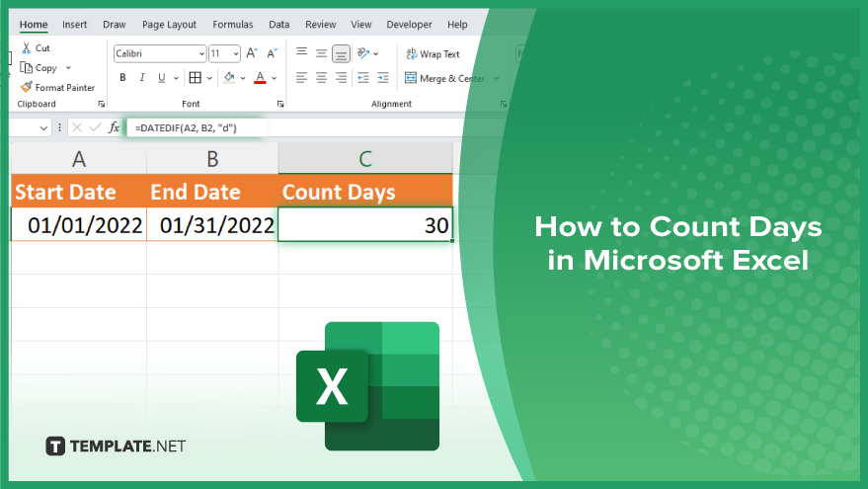
Task: Open the Data tab
Action: pos(279,25)
